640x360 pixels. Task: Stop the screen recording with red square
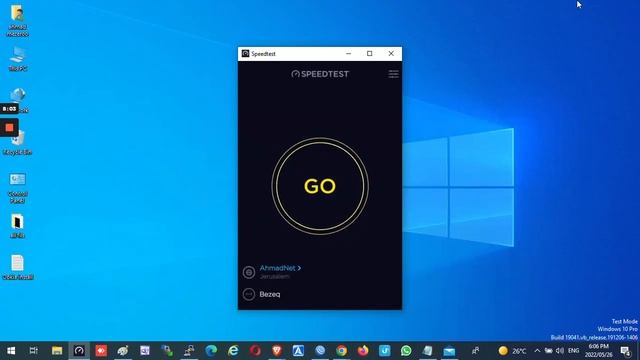[9, 128]
